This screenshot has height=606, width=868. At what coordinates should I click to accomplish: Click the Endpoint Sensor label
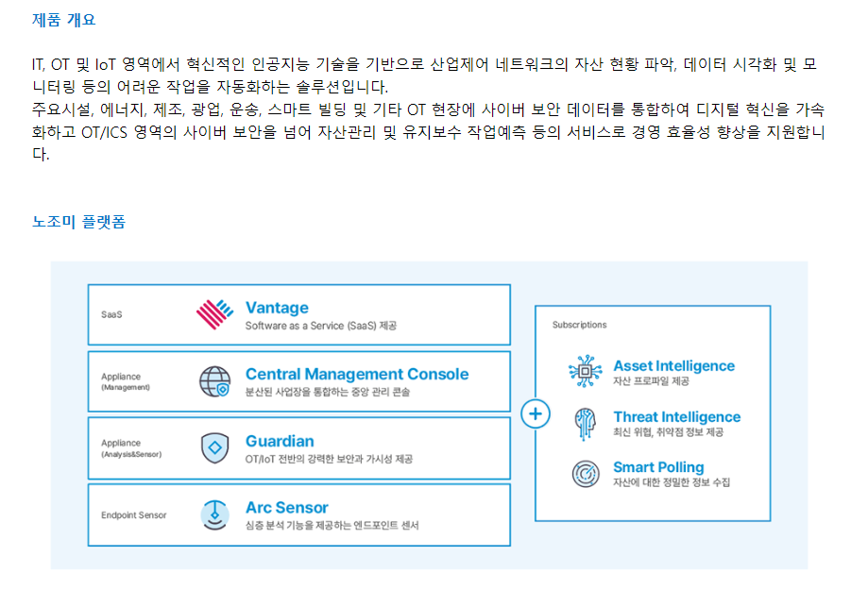click(x=133, y=515)
